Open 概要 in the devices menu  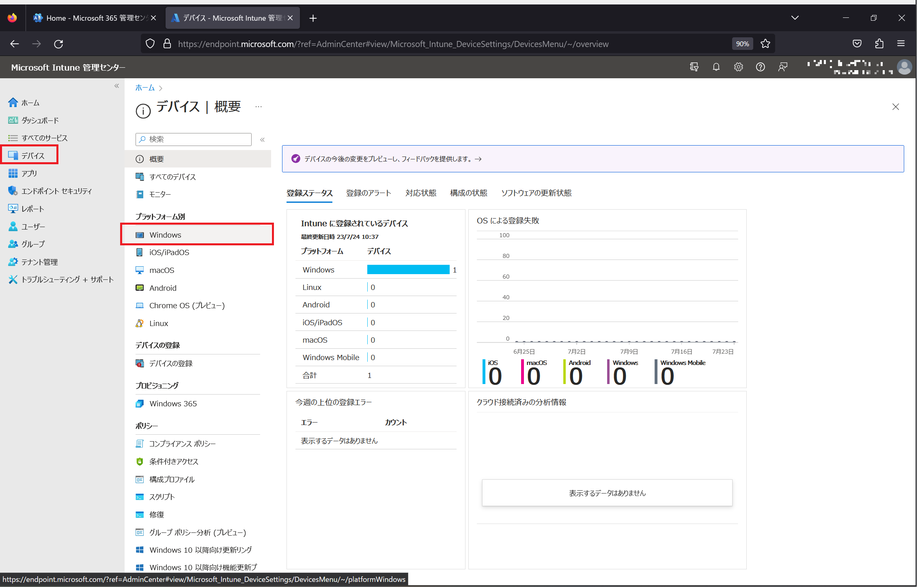[x=198, y=159]
